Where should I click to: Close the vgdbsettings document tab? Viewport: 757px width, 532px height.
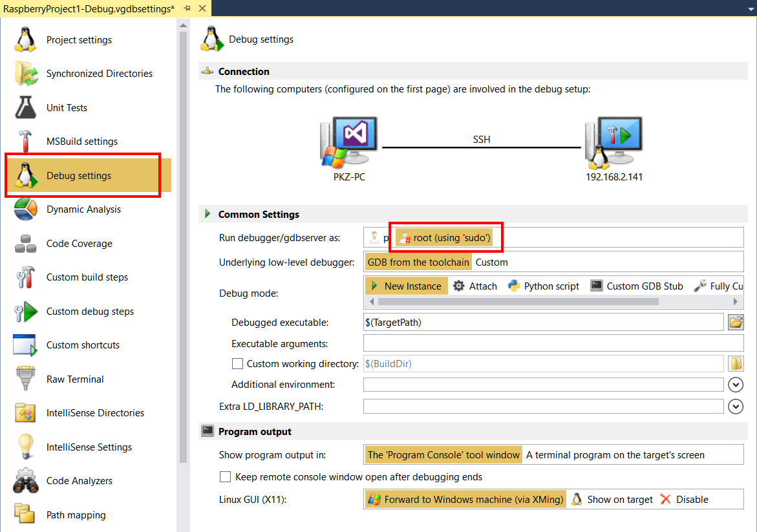pos(203,8)
